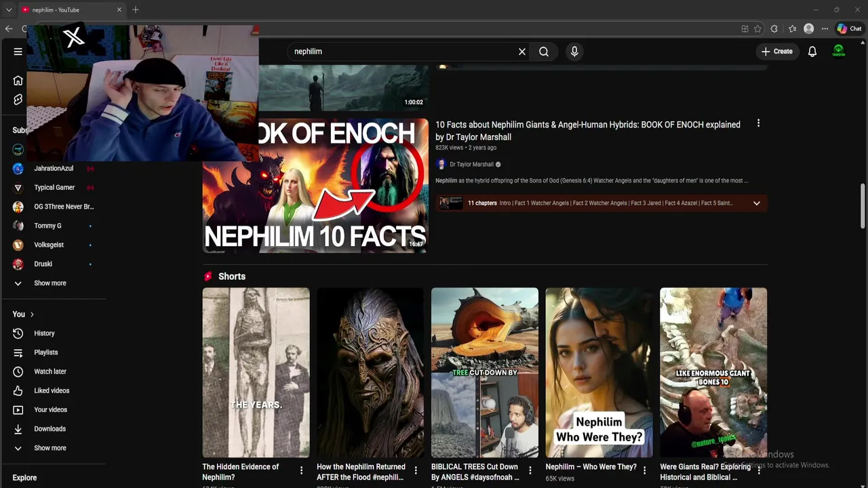Clear the search query with X
Image resolution: width=868 pixels, height=488 pixels.
tap(522, 52)
